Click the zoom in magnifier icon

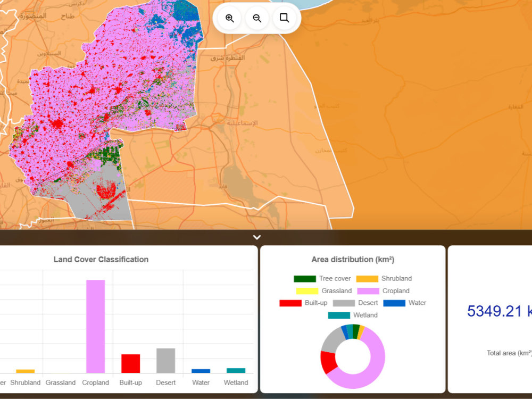[230, 18]
